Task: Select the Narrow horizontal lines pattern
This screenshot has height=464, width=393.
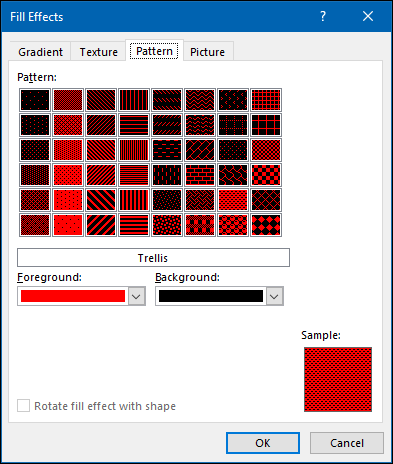Action: point(134,175)
